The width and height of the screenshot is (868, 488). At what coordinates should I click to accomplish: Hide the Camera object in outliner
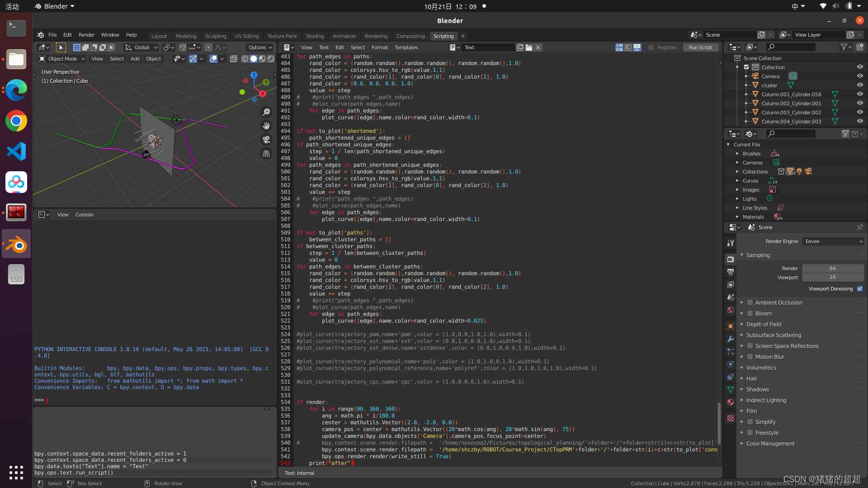pos(860,76)
